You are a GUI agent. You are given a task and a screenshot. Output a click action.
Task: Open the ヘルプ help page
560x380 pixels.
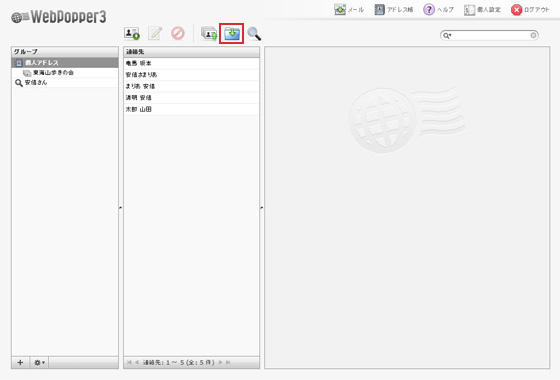click(x=438, y=10)
